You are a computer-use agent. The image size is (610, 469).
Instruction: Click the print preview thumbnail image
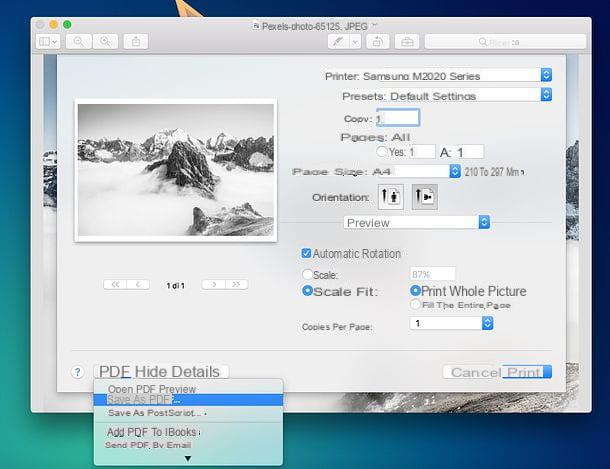point(176,170)
